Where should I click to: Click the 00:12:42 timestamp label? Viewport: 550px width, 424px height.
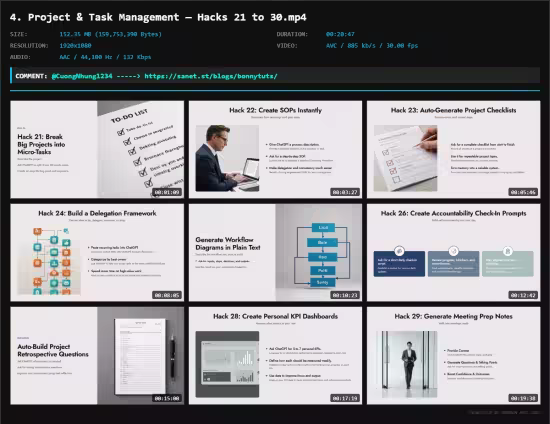pos(523,295)
